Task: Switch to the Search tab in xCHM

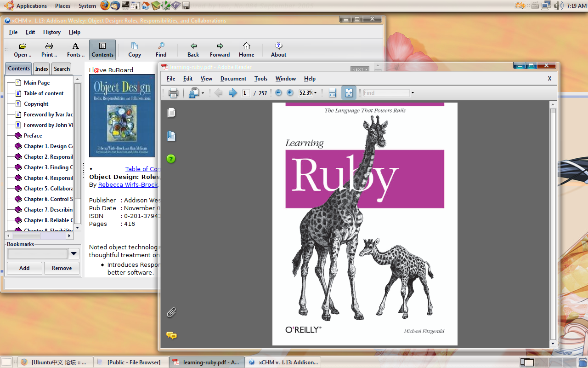Action: 62,69
